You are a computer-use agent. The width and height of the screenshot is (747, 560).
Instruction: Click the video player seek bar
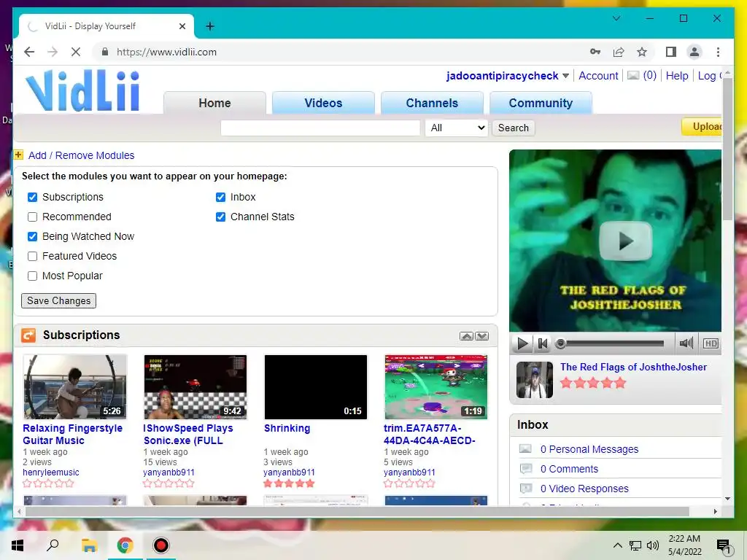tap(610, 343)
